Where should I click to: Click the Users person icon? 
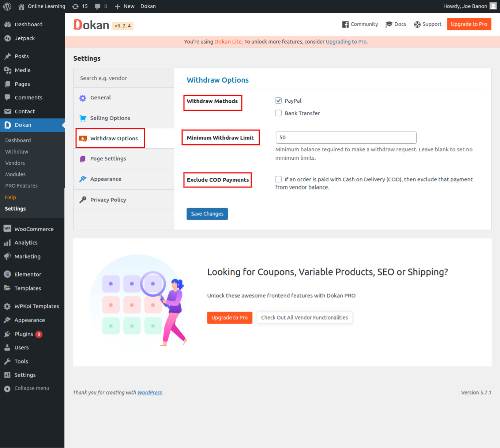coord(7,348)
